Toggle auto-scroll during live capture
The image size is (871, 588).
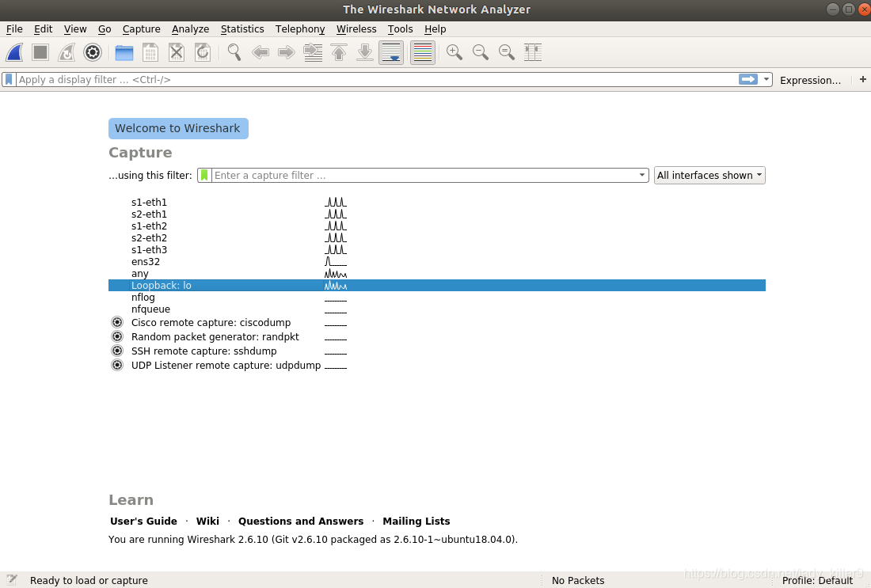click(391, 52)
